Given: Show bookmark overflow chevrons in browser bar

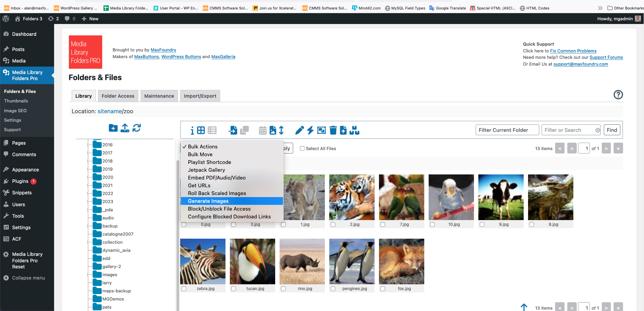Looking at the screenshot, I should click(x=600, y=8).
